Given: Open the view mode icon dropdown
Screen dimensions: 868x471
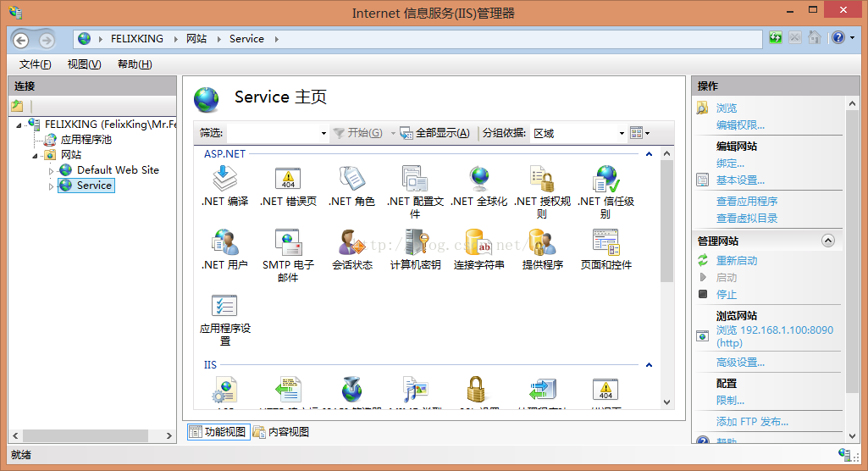Looking at the screenshot, I should [639, 133].
